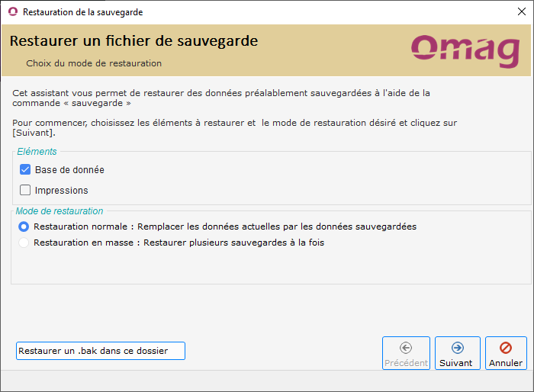Click the Omag logo in the header banner
Image resolution: width=534 pixels, height=392 pixels.
[465, 50]
